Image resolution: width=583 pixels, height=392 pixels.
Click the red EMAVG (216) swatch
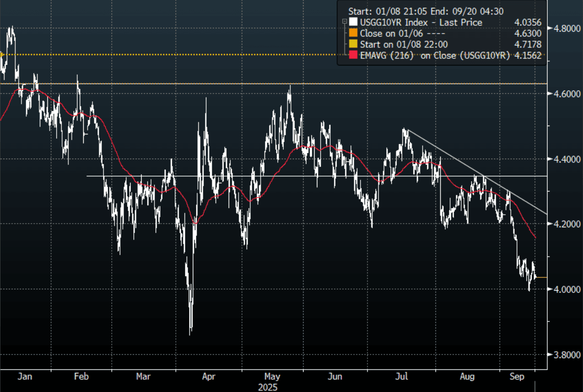[x=353, y=54]
